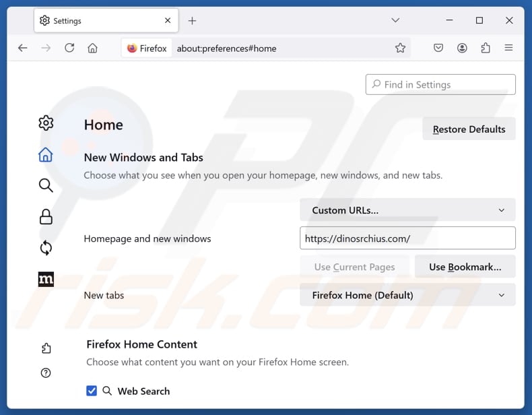Image resolution: width=532 pixels, height=415 pixels.
Task: Open Firefox Support help icon
Action: (x=46, y=373)
